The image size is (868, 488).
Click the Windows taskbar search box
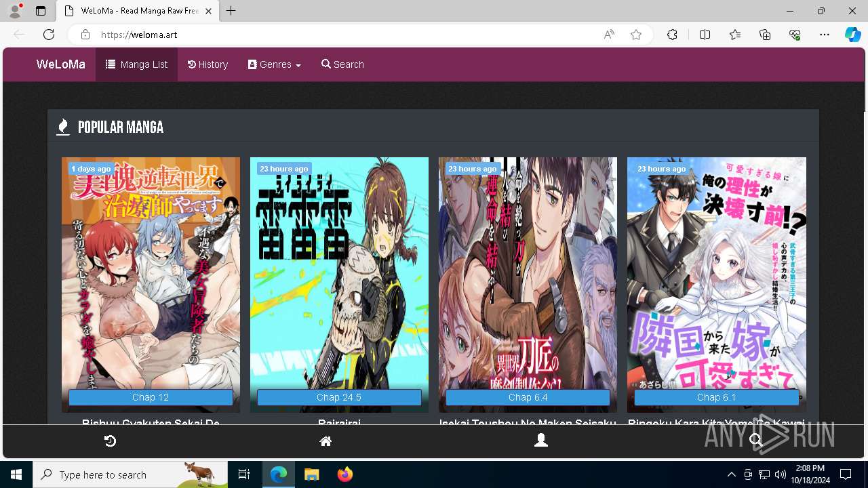[130, 474]
